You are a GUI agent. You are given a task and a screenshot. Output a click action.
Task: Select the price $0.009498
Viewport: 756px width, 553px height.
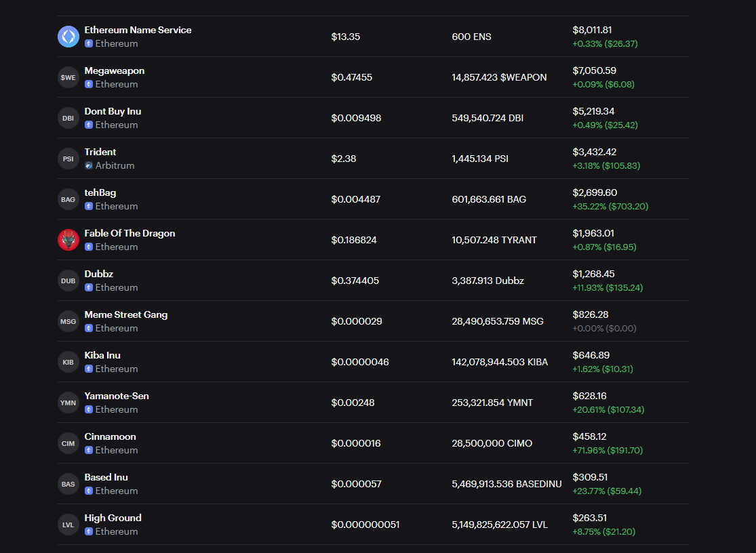click(x=357, y=118)
